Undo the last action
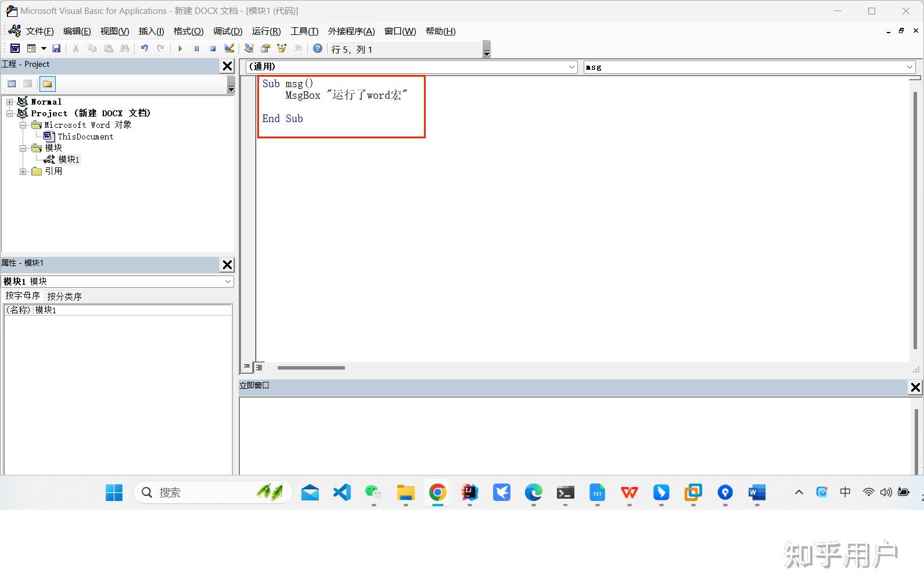 click(x=144, y=49)
